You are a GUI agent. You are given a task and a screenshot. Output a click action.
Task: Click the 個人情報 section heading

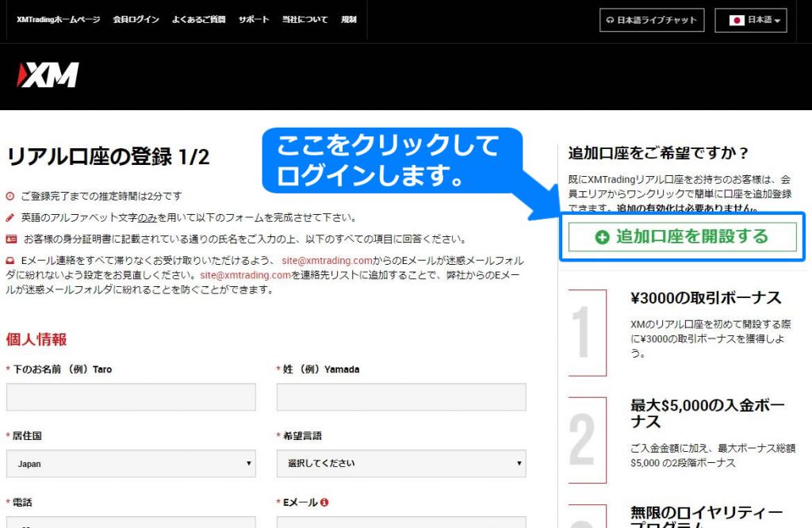36,339
